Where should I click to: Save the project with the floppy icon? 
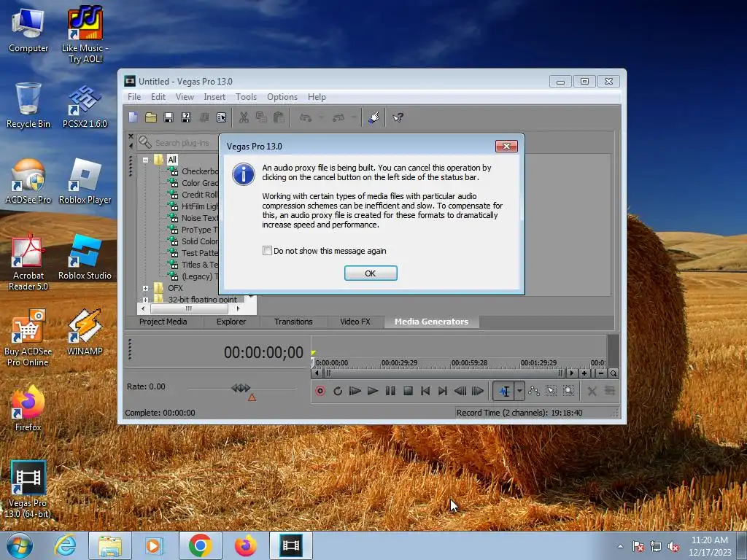[x=169, y=117]
